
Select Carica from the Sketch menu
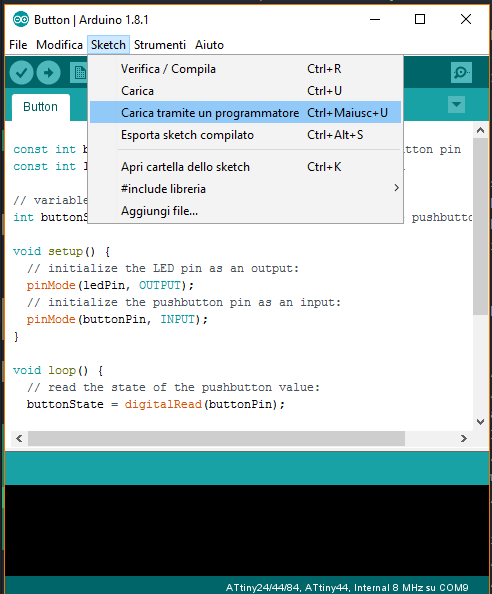(x=246, y=91)
